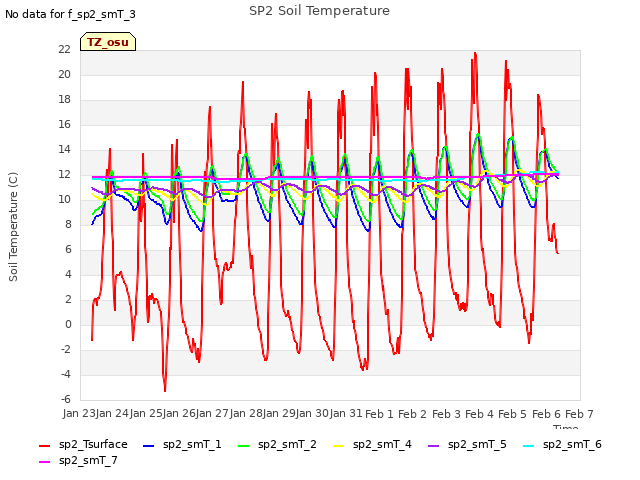Click the 14 y-axis tick label
This screenshot has height=480, width=640.
pyautogui.click(x=64, y=149)
